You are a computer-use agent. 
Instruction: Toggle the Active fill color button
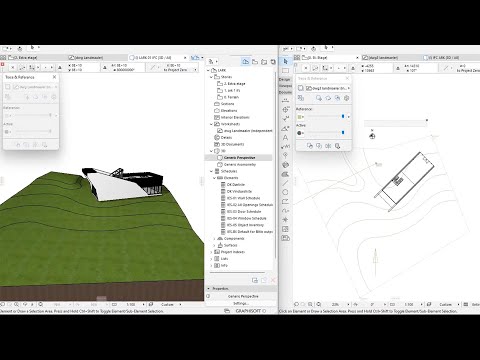pyautogui.click(x=300, y=133)
